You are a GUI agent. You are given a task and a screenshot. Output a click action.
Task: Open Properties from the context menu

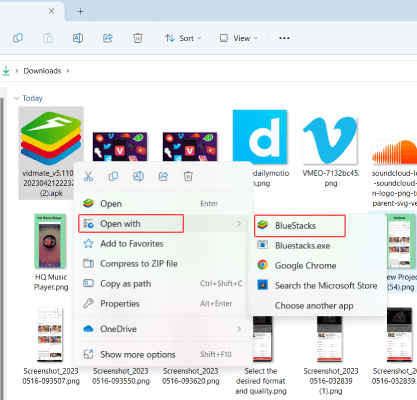[x=163, y=304]
